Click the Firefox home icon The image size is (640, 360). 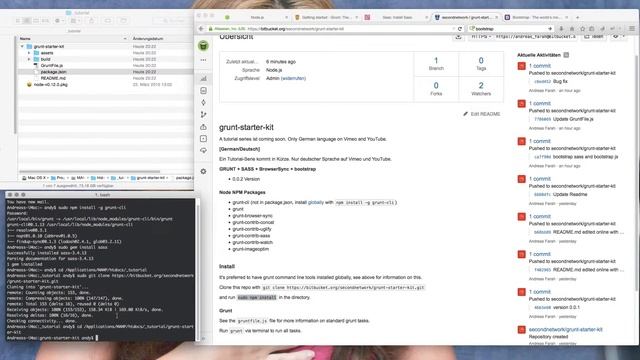(572, 29)
